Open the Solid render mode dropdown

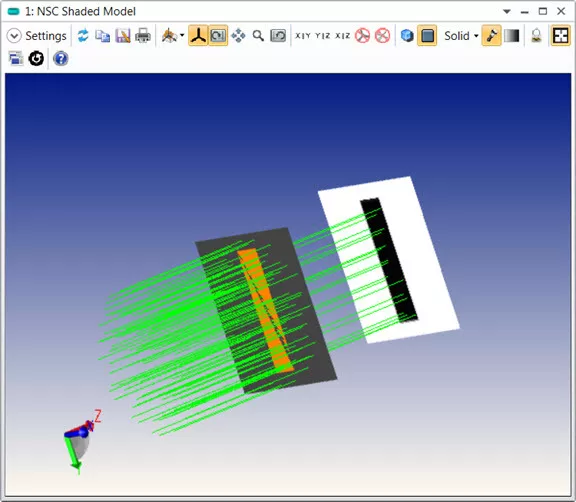click(x=461, y=36)
